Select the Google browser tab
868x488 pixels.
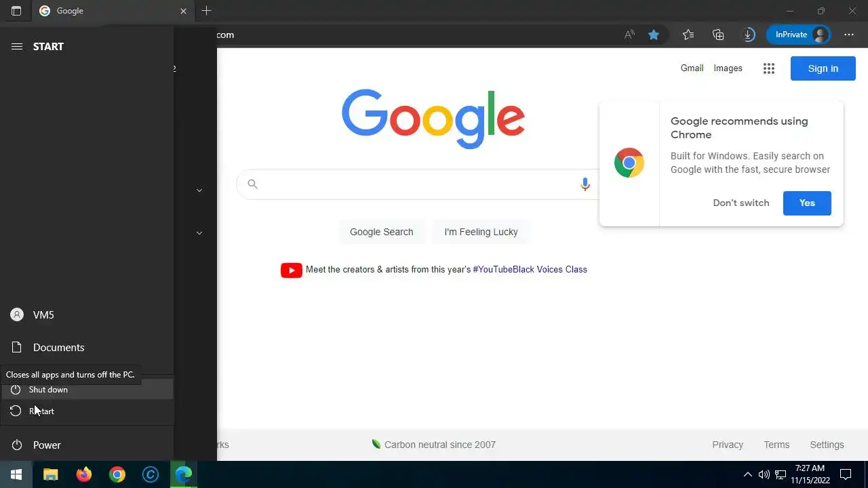[112, 11]
